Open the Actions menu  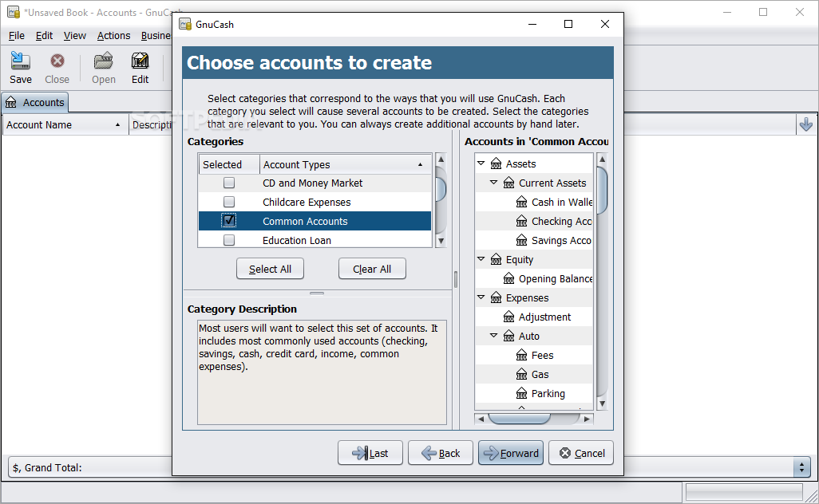[113, 35]
